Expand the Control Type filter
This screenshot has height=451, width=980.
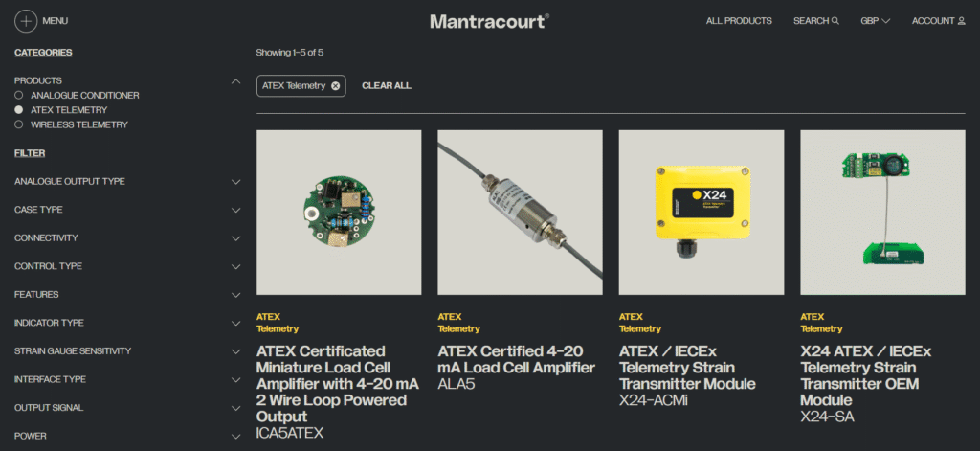(235, 266)
